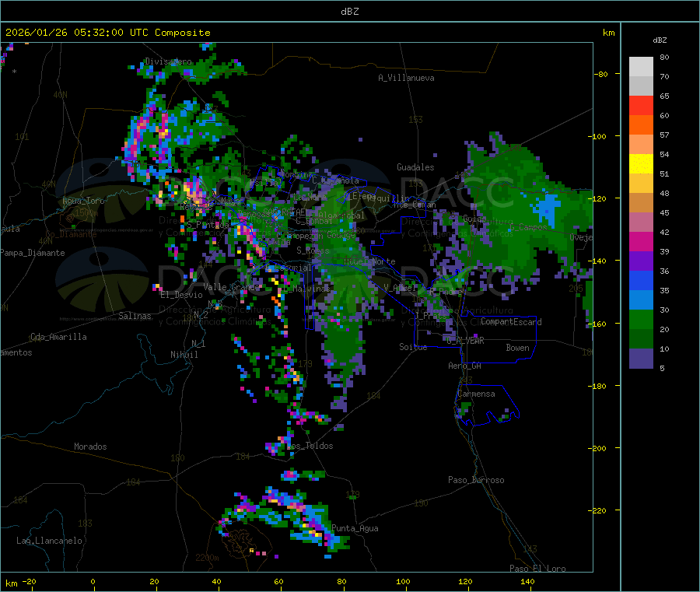This screenshot has width=700, height=592.
Task: Click the Agua_Toro location label
Action: 83,201
